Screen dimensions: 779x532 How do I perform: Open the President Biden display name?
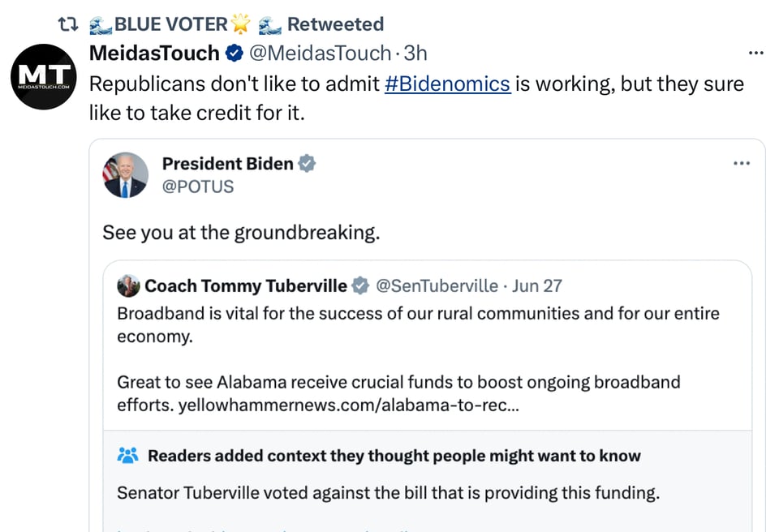(x=227, y=164)
